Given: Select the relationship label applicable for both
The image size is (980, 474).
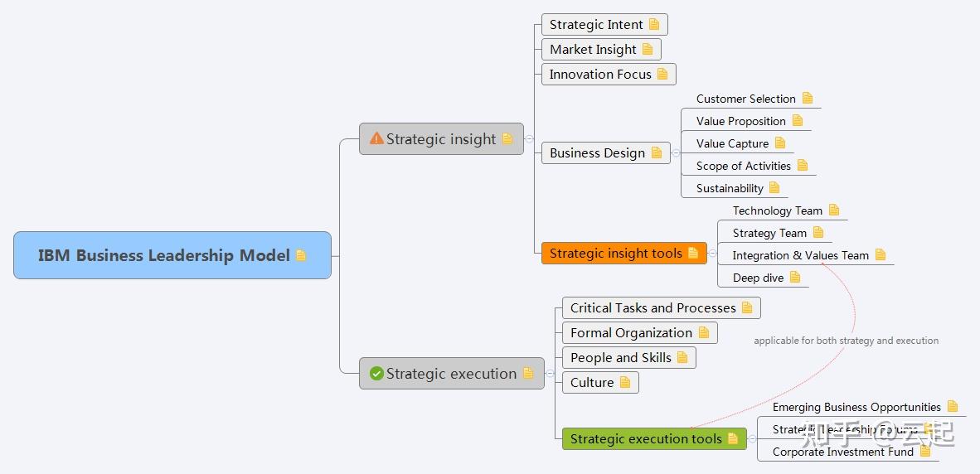Looking at the screenshot, I should 846,341.
